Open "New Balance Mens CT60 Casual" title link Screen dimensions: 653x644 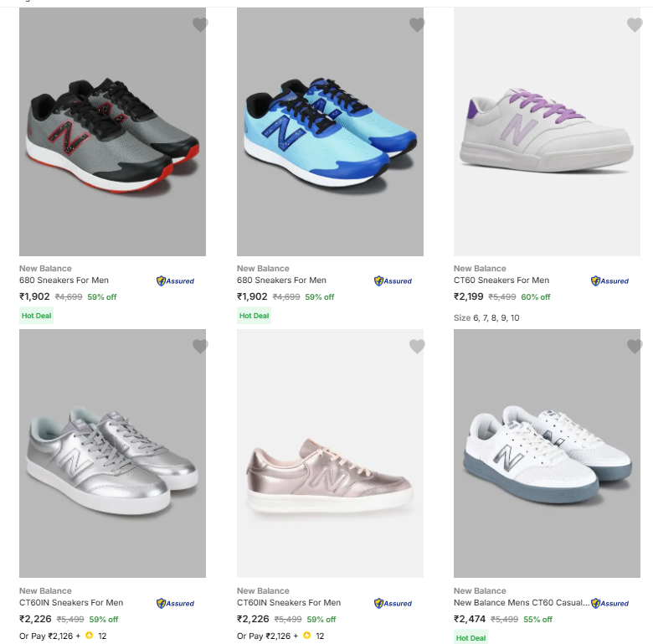(x=521, y=602)
